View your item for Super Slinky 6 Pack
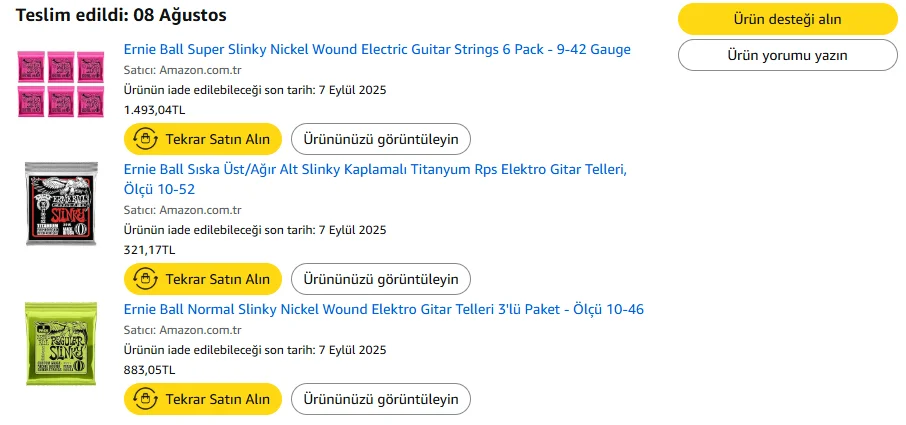This screenshot has width=906, height=425. 381,139
